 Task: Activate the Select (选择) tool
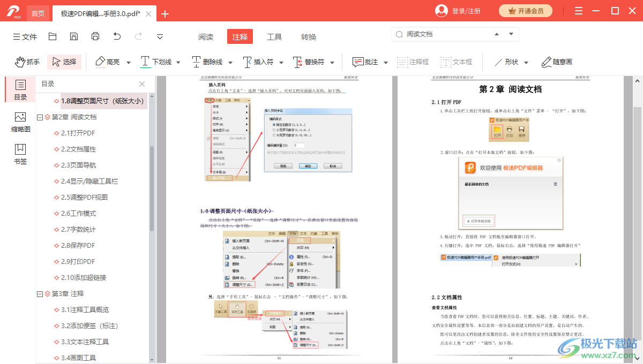coord(64,62)
